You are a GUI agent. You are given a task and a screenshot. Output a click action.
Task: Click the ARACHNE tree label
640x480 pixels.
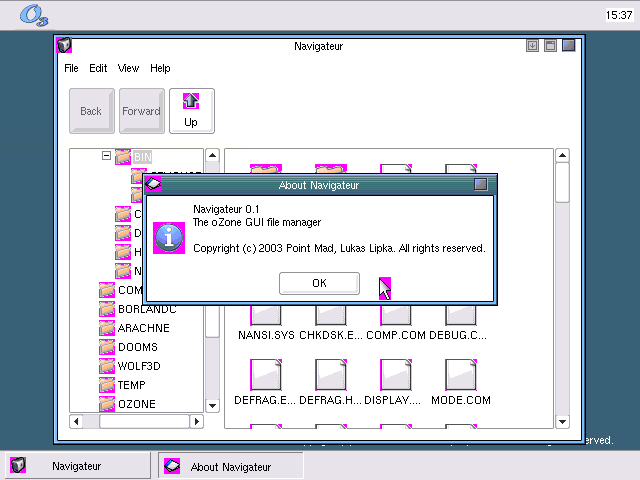click(x=143, y=328)
